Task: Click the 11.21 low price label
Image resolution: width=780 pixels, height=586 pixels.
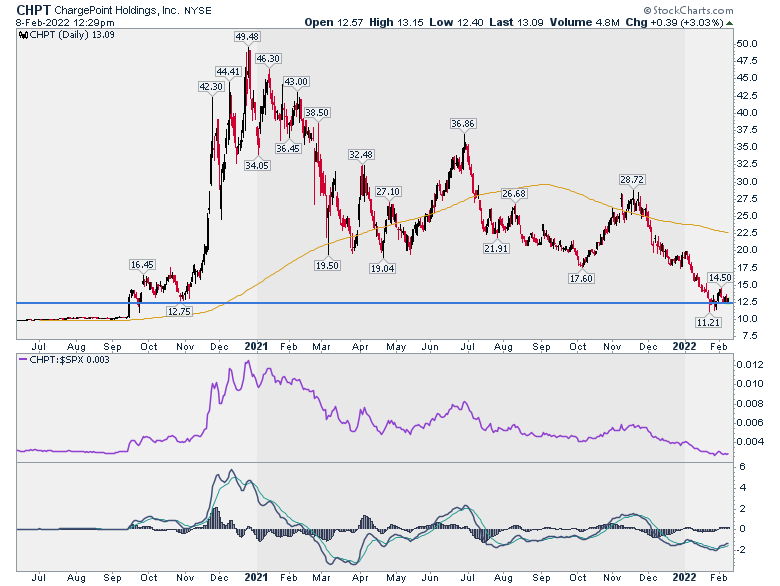Action: click(x=708, y=322)
